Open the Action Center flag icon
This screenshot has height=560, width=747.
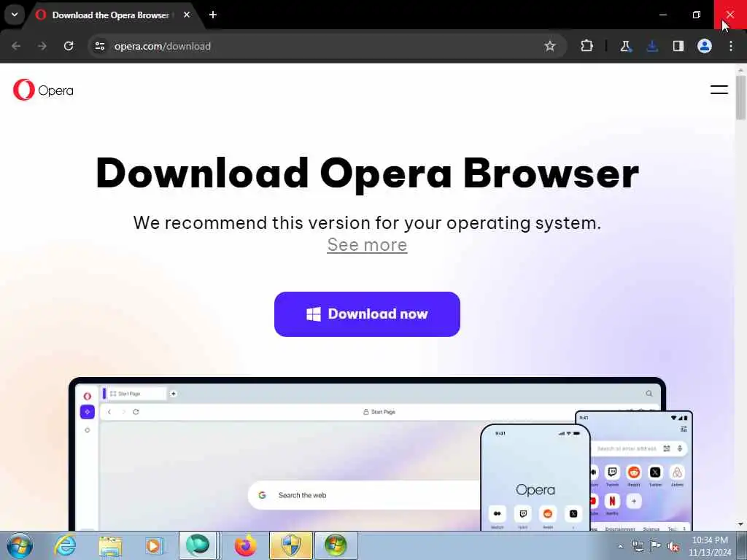coord(656,546)
